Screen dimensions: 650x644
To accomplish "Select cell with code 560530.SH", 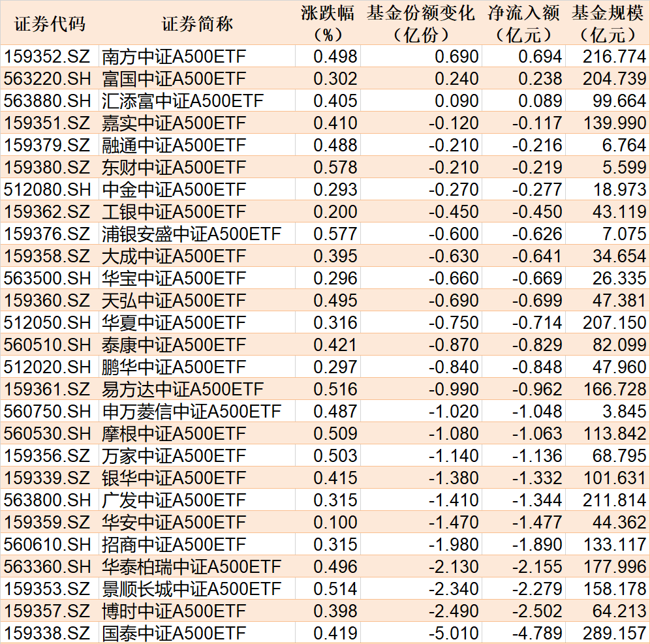I will click(x=50, y=433).
